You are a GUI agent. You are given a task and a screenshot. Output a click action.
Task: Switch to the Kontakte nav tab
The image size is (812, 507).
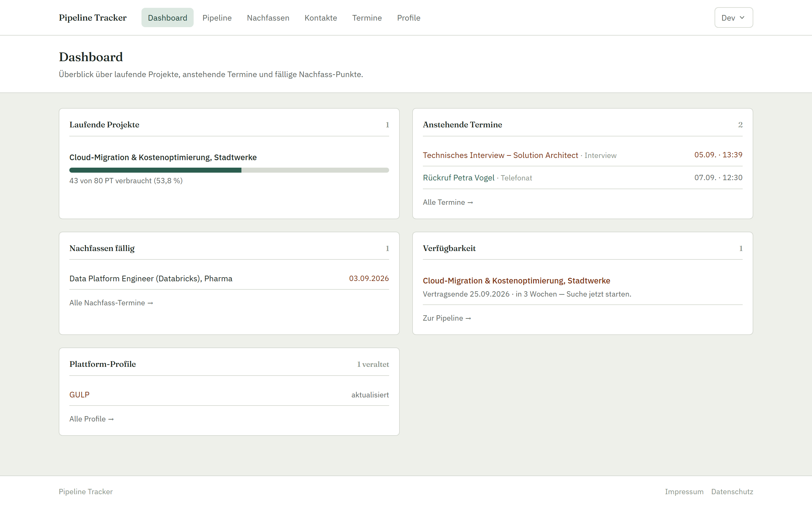pos(321,17)
